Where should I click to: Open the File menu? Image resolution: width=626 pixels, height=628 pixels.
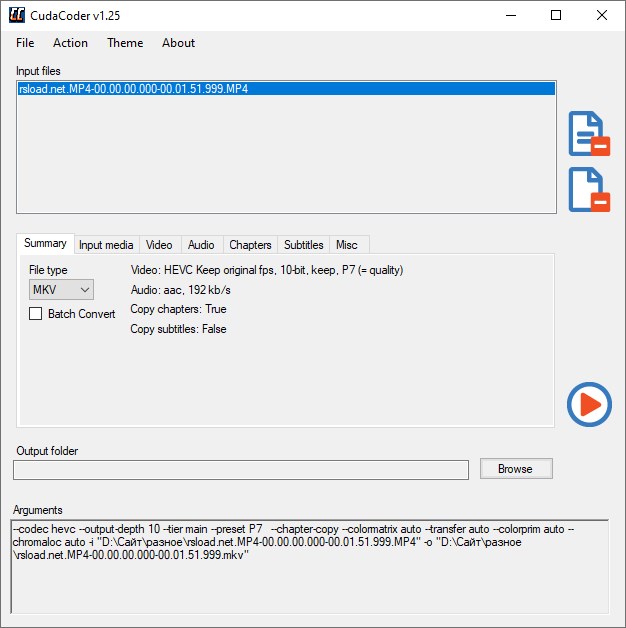(x=25, y=43)
